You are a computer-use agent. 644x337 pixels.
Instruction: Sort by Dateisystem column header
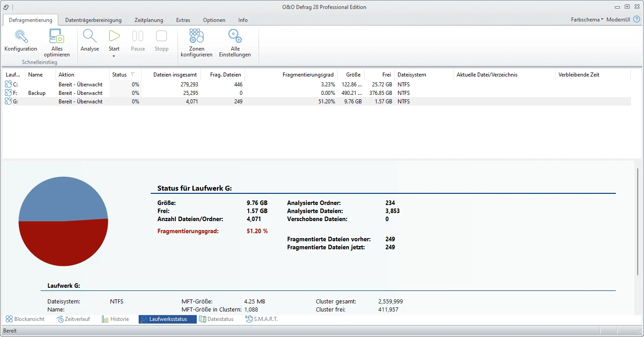pos(424,75)
